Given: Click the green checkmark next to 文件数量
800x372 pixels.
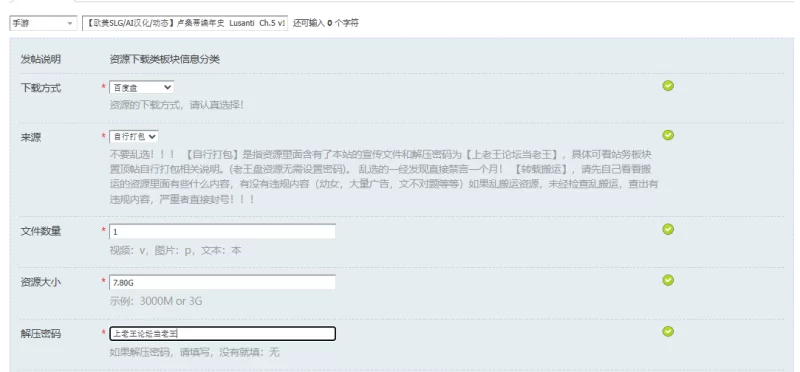Looking at the screenshot, I should (668, 230).
